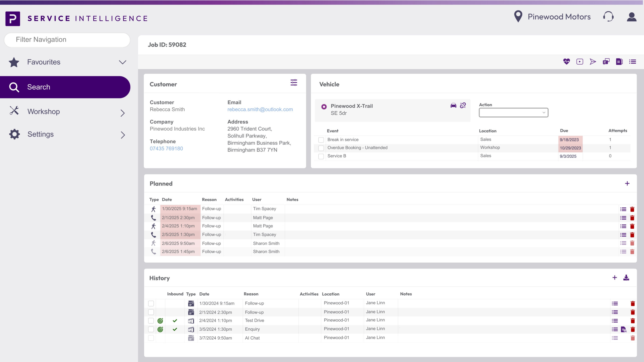Download history using the download icon
Viewport: 644px width, 362px height.
tap(626, 278)
